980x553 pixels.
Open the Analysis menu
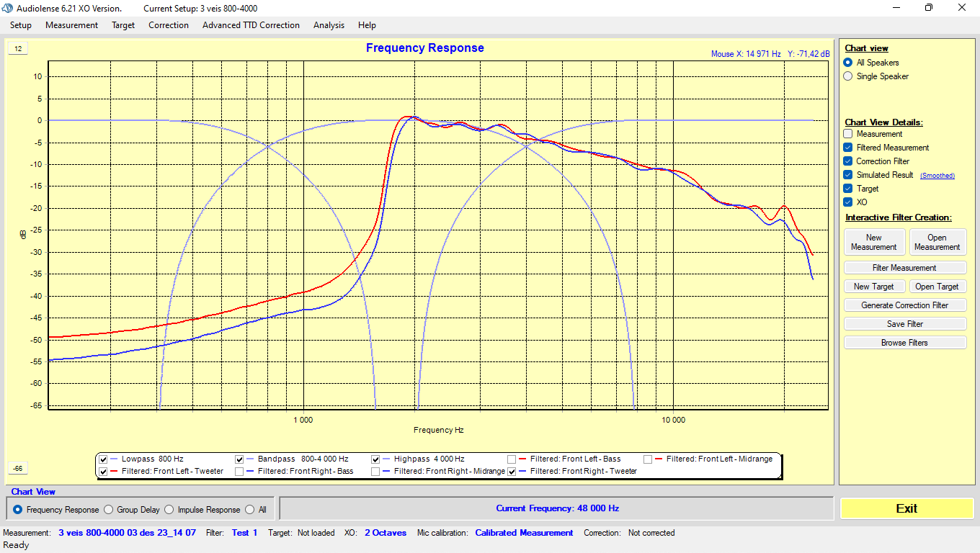tap(329, 25)
